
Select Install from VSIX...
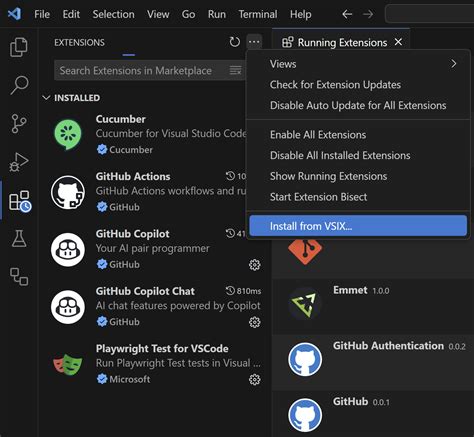coord(358,226)
